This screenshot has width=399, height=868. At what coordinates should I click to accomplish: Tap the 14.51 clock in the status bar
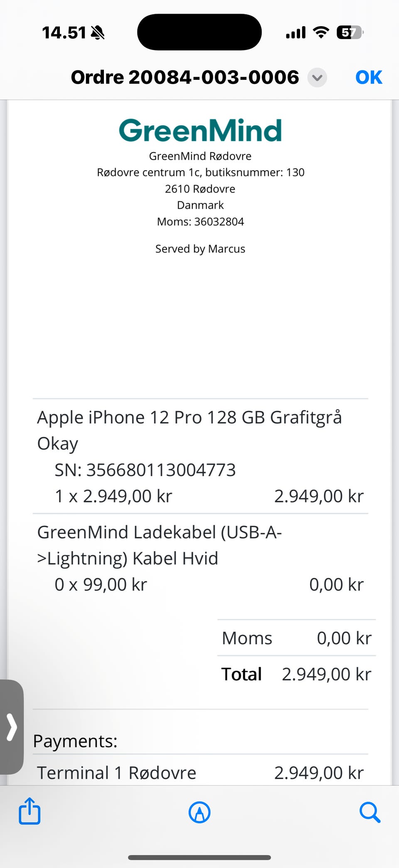(x=64, y=32)
